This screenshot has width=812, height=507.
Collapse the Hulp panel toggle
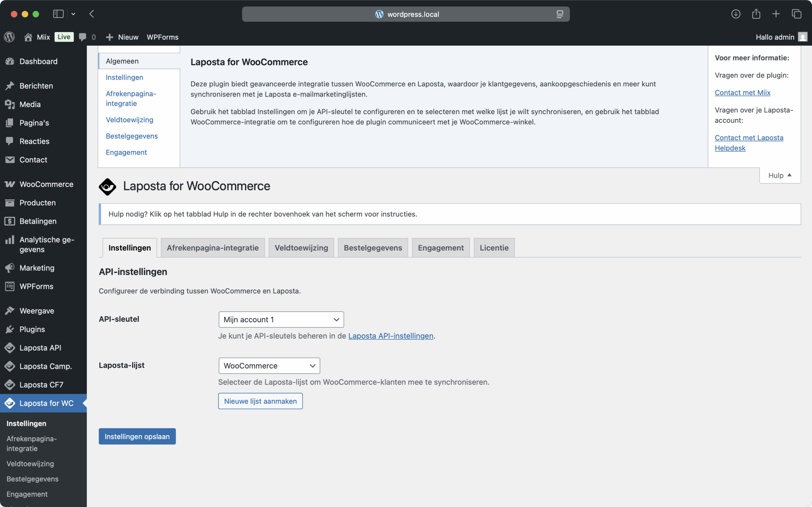(780, 175)
